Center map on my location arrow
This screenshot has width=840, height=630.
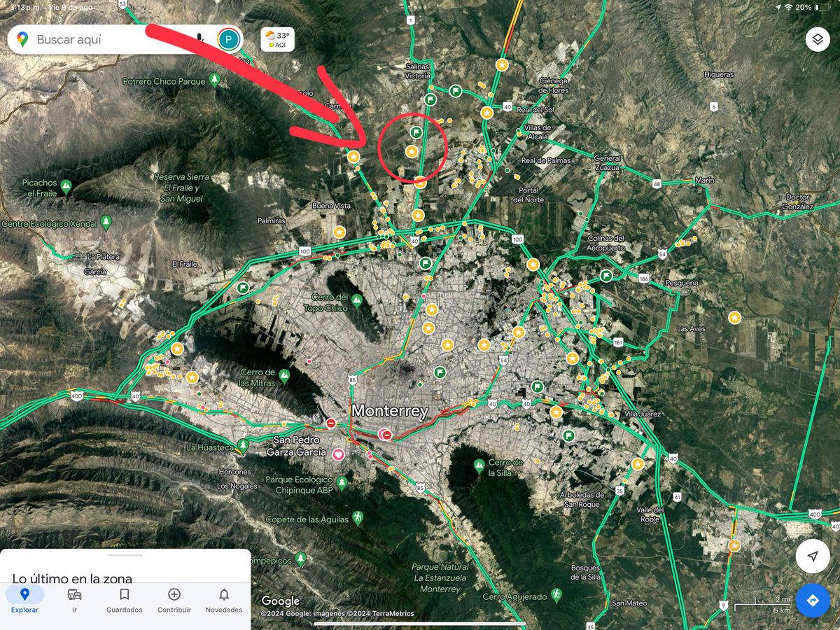(x=813, y=556)
